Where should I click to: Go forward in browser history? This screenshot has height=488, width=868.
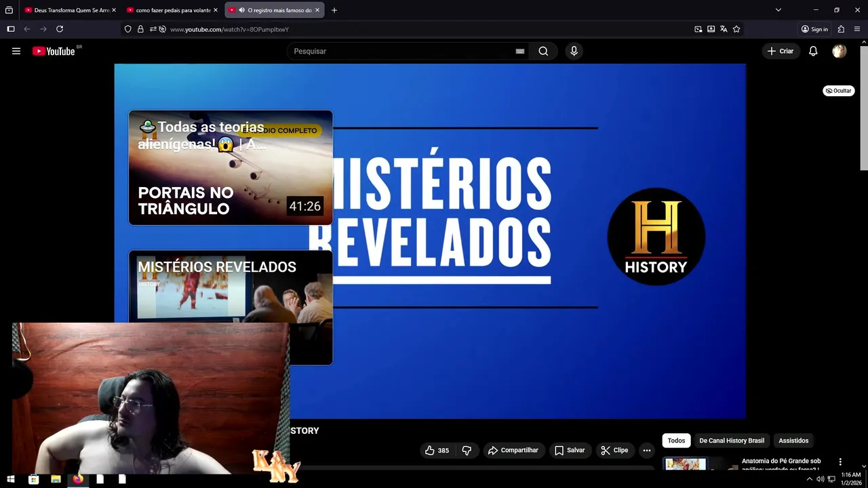click(43, 29)
